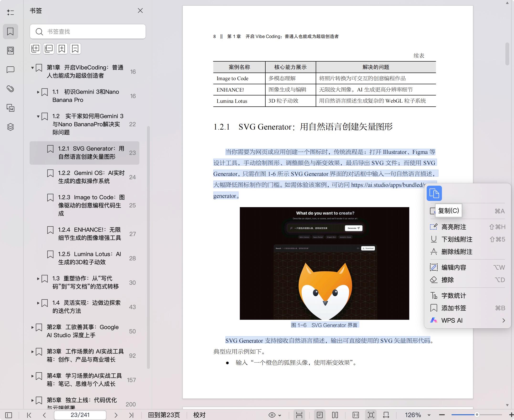Jump to first page

pyautogui.click(x=29, y=415)
